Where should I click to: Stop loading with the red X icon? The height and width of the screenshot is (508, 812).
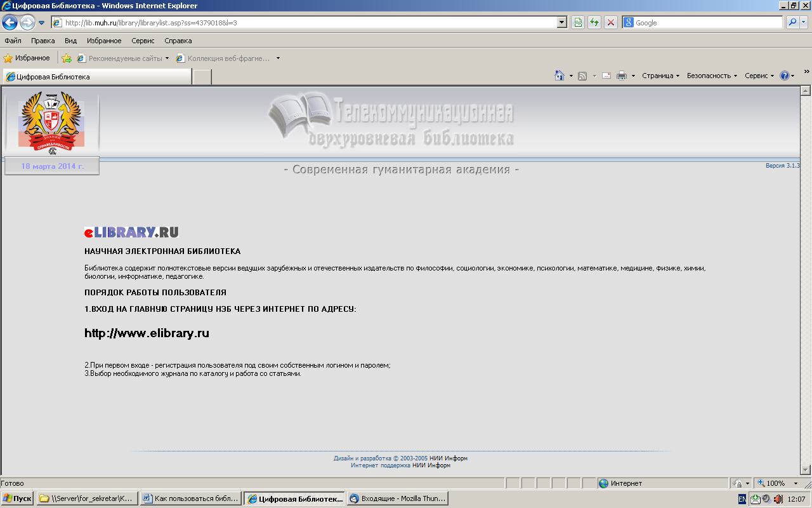click(611, 22)
